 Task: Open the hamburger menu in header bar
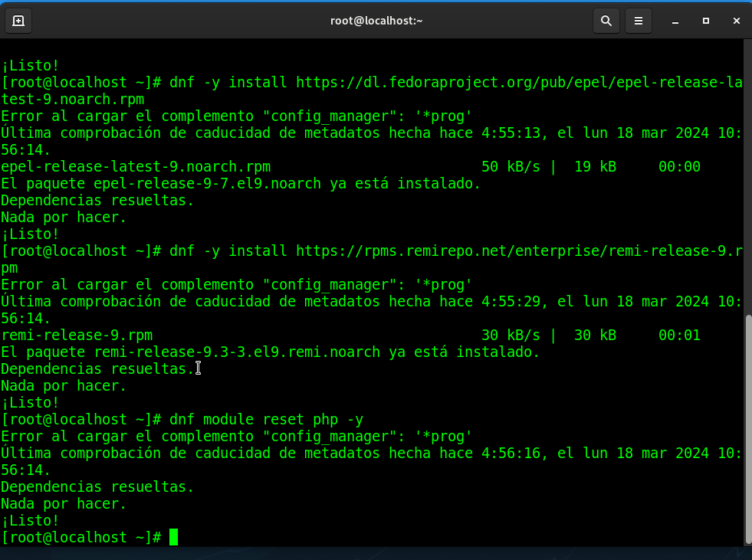point(638,21)
